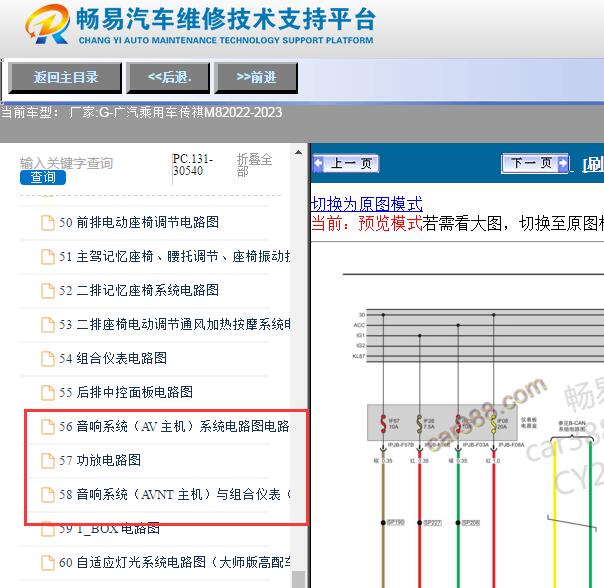The width and height of the screenshot is (604, 588).
Task: Click the list scrollbar up arrow
Action: tap(298, 153)
